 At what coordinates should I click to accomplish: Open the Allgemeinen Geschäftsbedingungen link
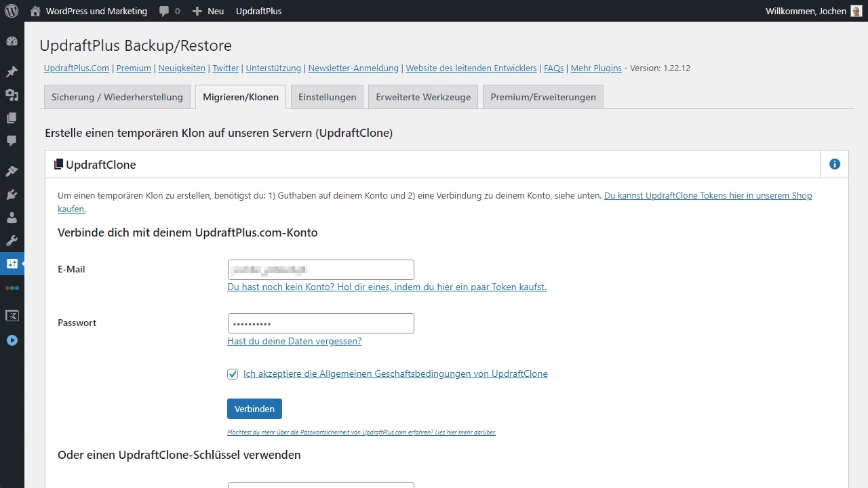pyautogui.click(x=395, y=374)
